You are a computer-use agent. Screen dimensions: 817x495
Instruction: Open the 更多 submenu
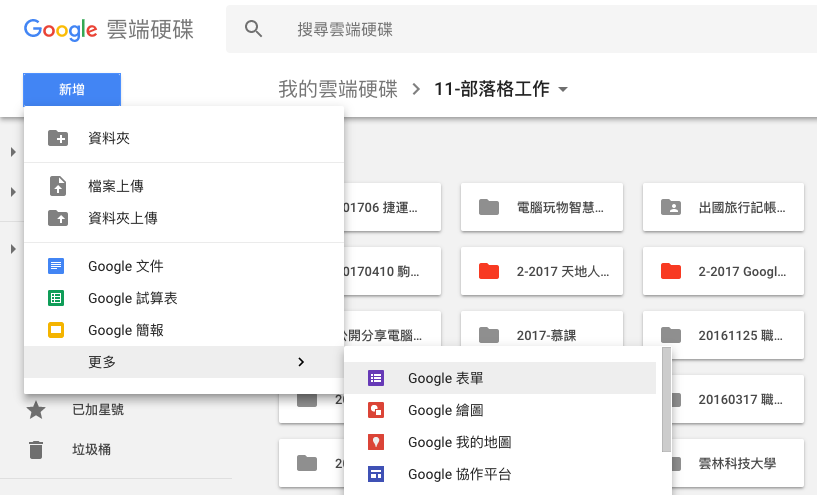(184, 362)
